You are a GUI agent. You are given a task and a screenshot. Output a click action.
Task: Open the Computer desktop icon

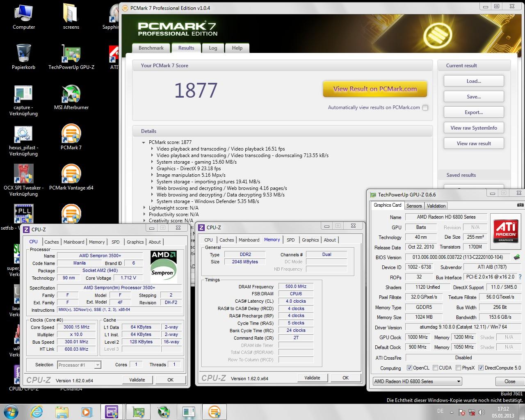coord(23,17)
